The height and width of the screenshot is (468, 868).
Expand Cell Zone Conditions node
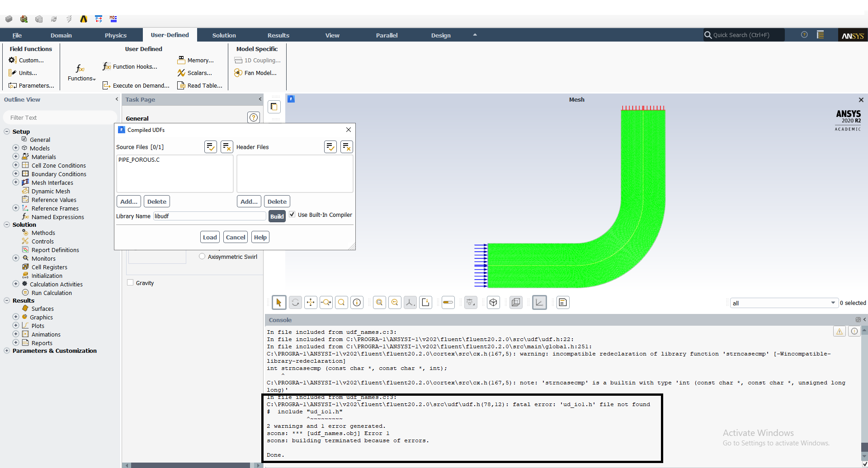click(16, 165)
